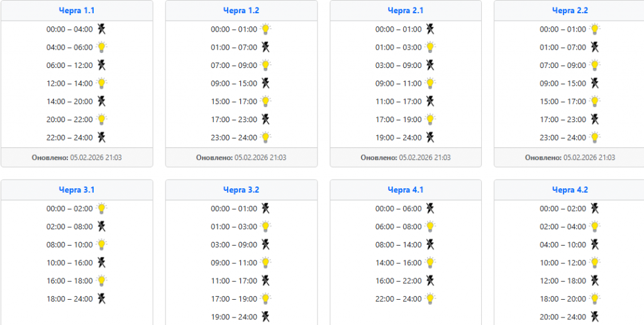Click bulb icon beside 22:00–24:00 in Черга 4.1
Viewport: 644px width, 325px height.
pos(430,299)
